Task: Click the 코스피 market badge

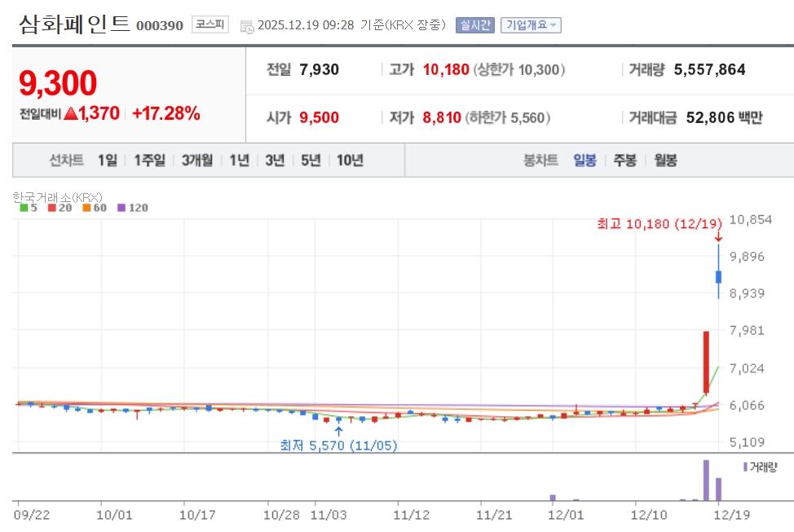Action: pos(210,24)
